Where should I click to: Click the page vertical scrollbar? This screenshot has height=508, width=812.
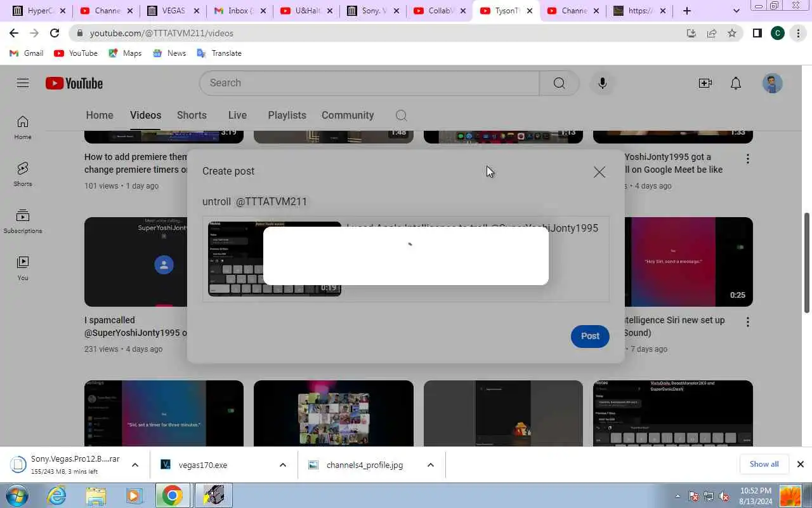pyautogui.click(x=807, y=262)
